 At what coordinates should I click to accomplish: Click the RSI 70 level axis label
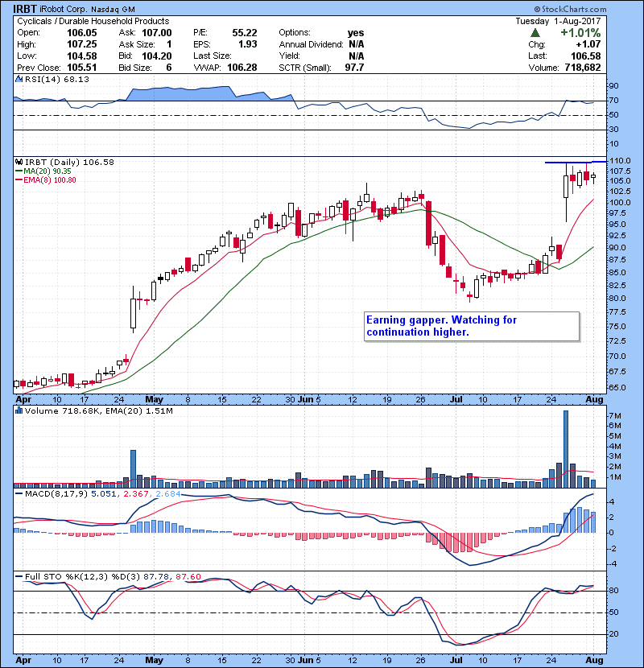tap(613, 101)
